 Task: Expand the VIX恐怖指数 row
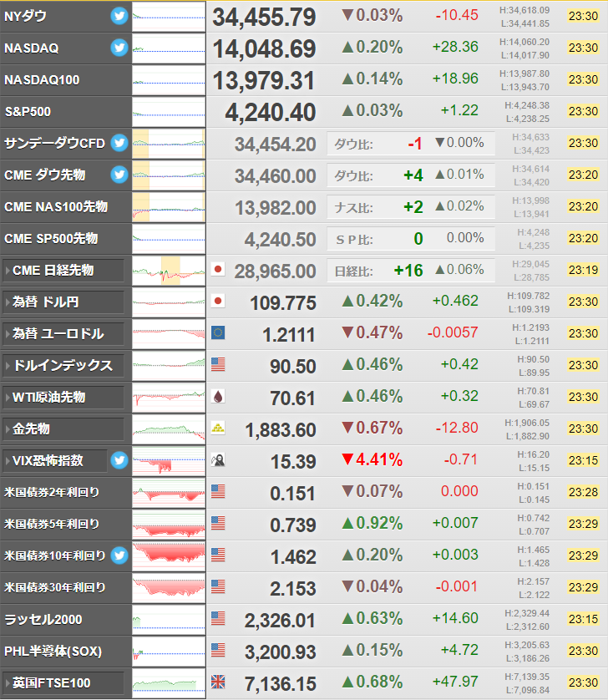click(x=55, y=461)
